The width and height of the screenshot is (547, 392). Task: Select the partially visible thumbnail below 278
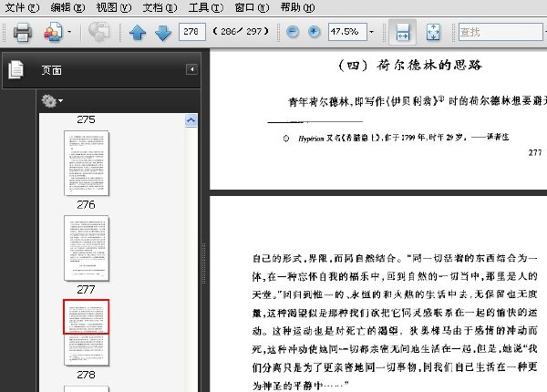coord(87,388)
